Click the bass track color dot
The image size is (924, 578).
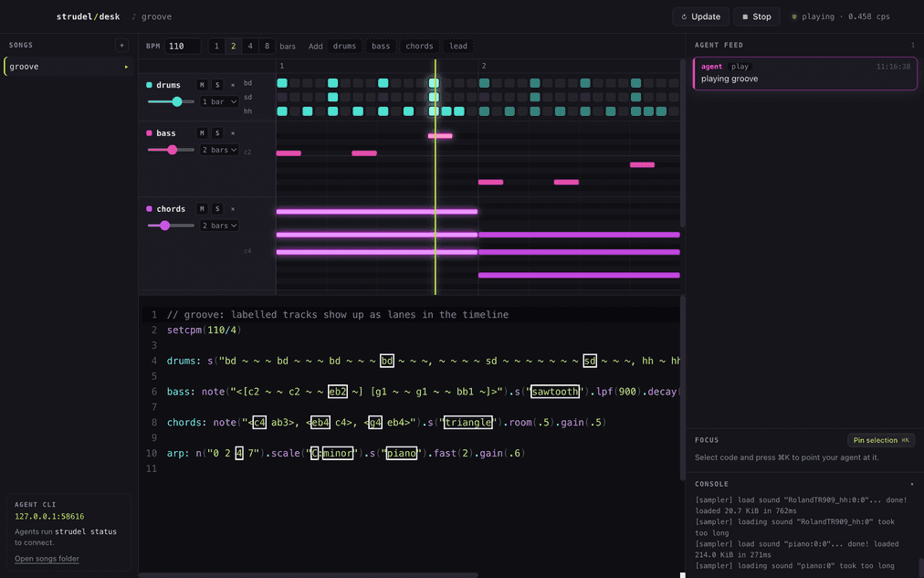(149, 133)
